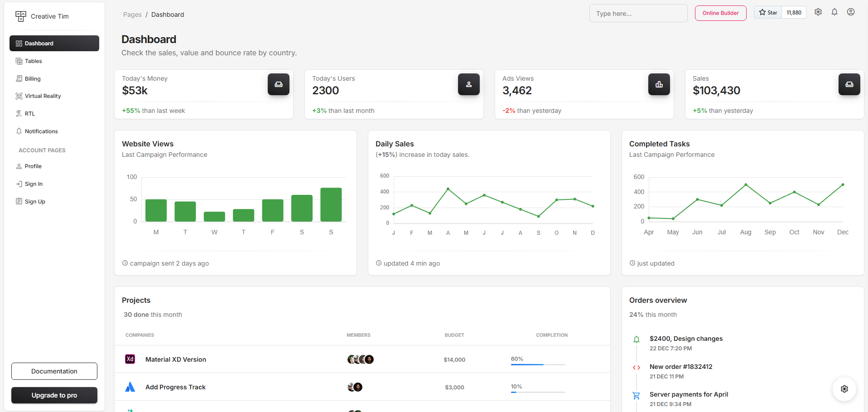Viewport: 868px width, 412px height.
Task: Click the Sign In arrow icon
Action: [19, 184]
